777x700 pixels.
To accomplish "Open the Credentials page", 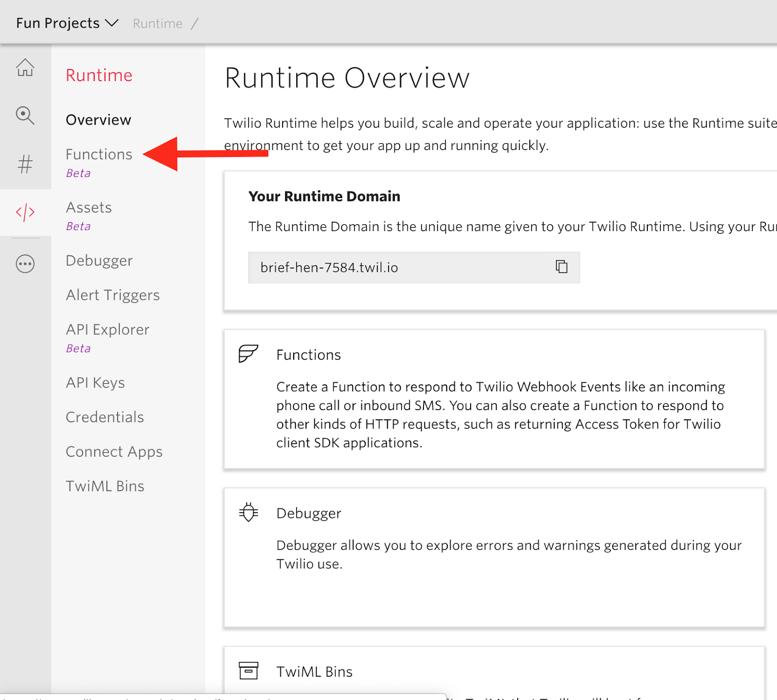I will 105,417.
